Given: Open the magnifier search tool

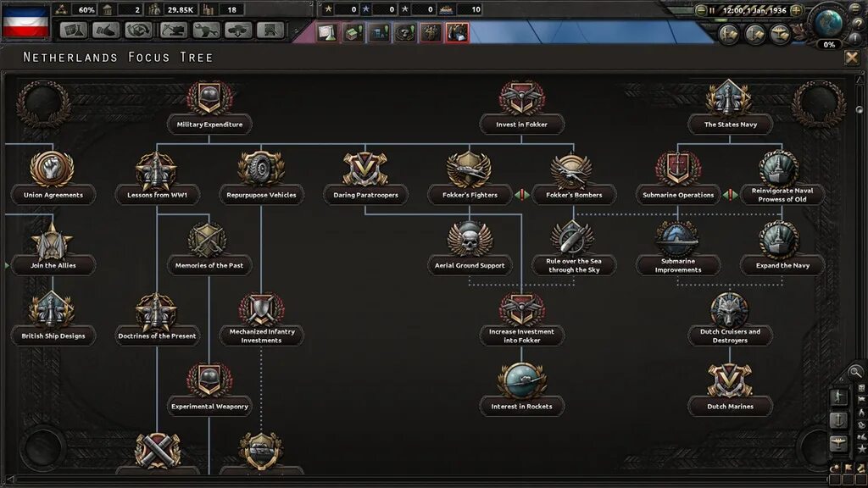Looking at the screenshot, I should pos(855,372).
